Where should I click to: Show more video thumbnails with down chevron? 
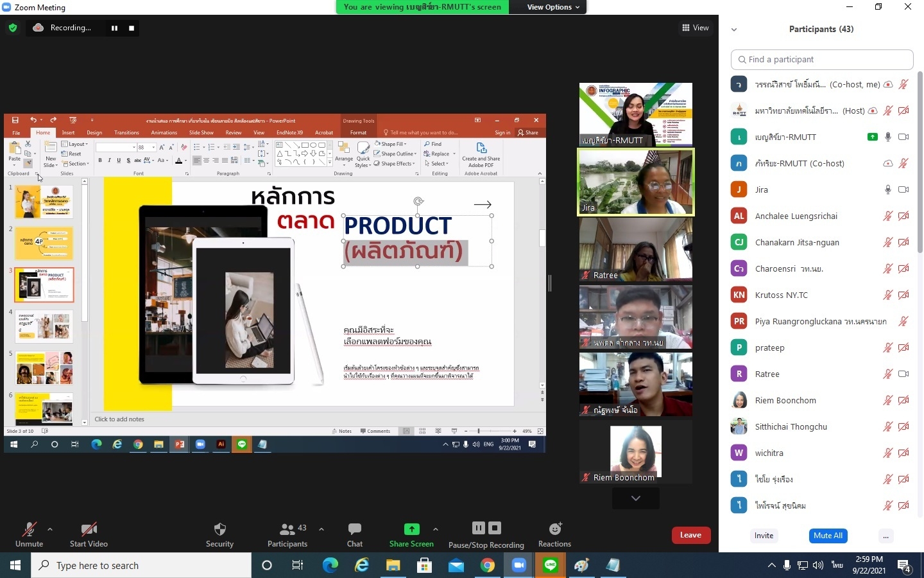(636, 498)
